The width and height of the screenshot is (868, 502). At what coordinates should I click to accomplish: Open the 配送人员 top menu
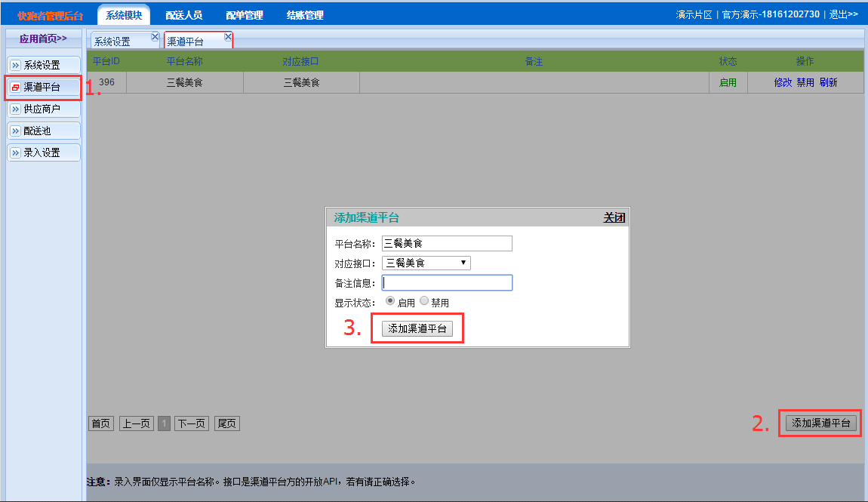(x=183, y=15)
